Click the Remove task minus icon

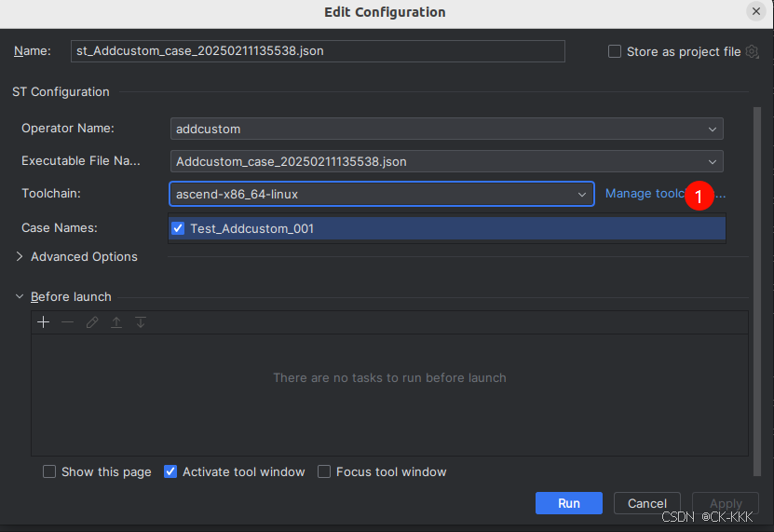pos(67,322)
